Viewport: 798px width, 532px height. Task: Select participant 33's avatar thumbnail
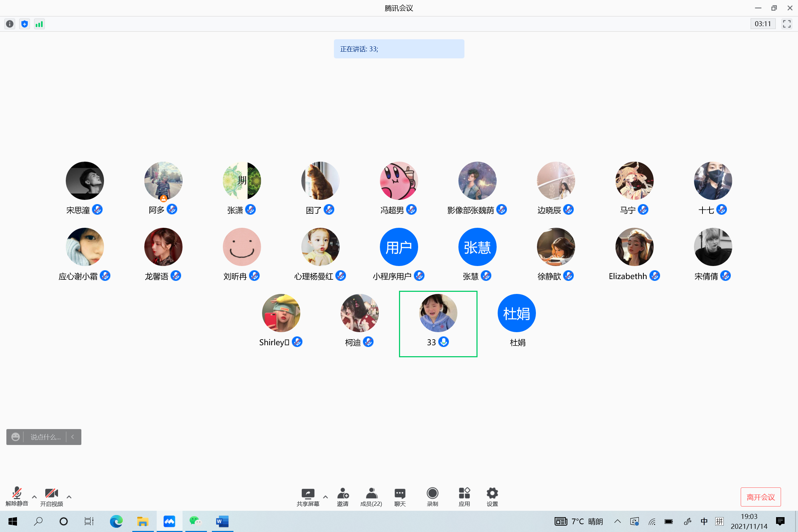point(438,313)
